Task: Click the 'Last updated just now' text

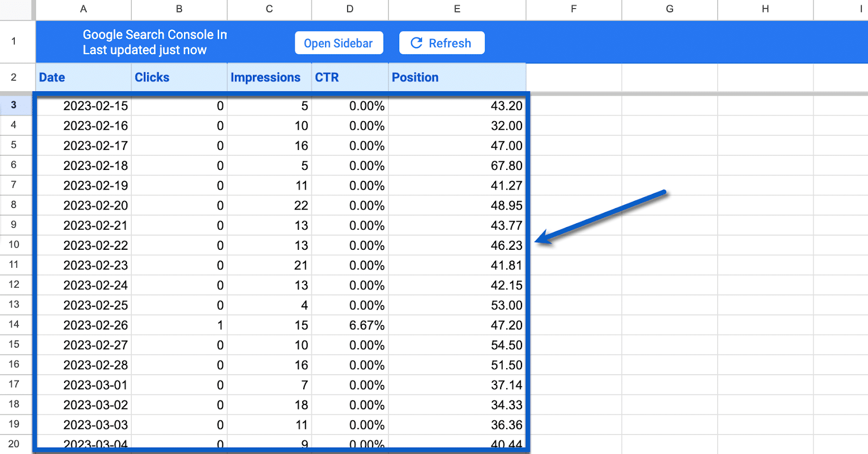Action: click(x=144, y=50)
